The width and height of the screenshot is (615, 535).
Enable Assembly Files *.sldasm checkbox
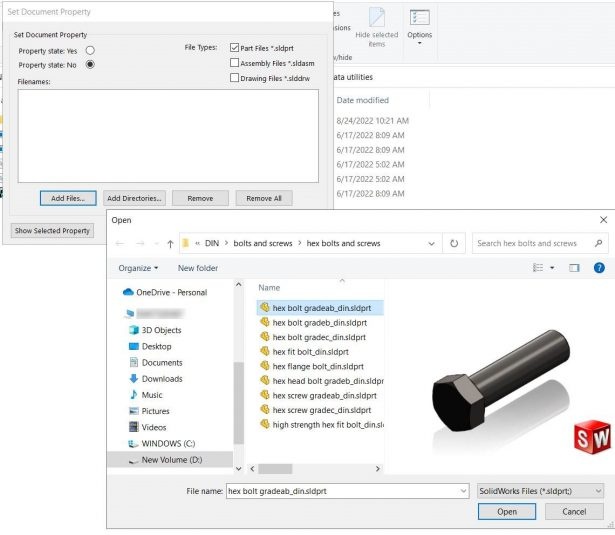234,62
